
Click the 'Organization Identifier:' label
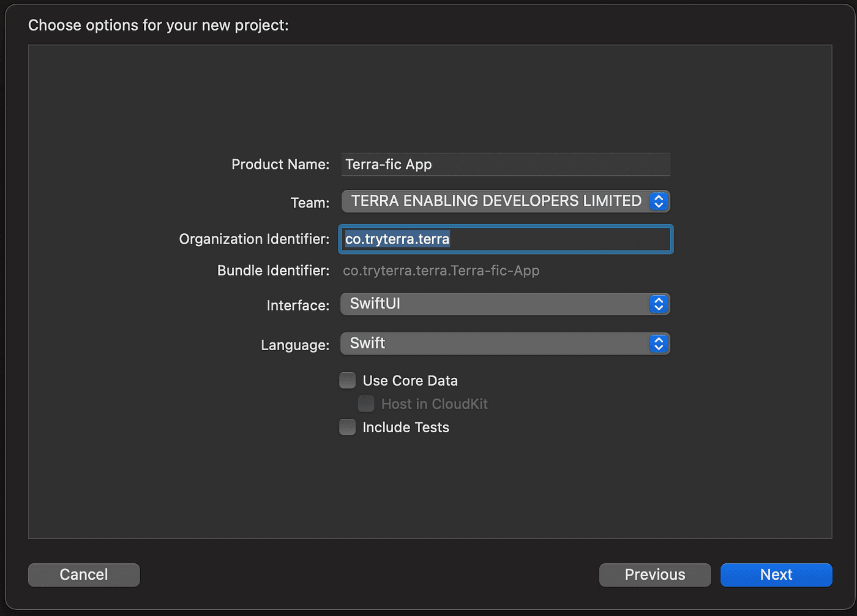click(254, 239)
